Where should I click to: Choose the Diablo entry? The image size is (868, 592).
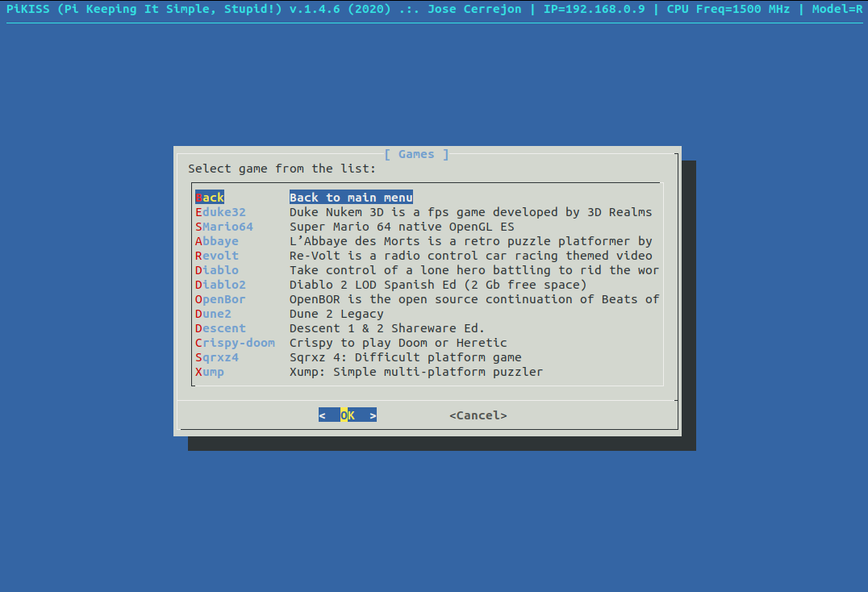tap(217, 270)
